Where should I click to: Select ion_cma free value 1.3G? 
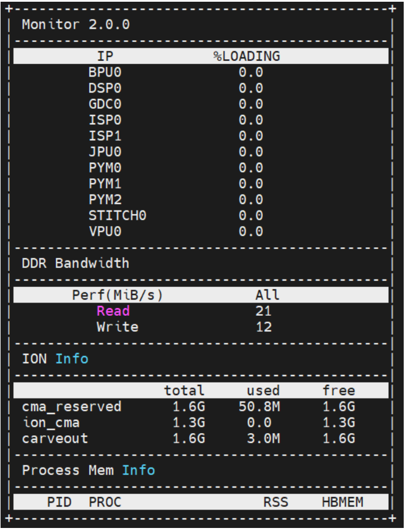click(x=339, y=422)
